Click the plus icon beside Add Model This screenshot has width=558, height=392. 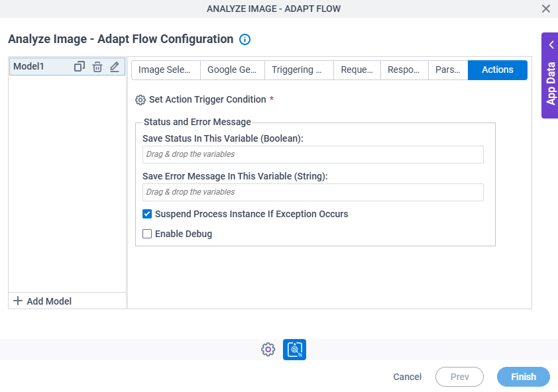coord(18,301)
